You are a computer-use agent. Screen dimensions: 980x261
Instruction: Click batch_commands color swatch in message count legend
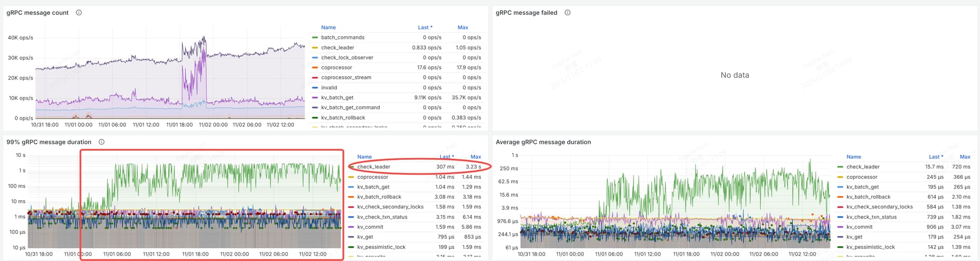tap(315, 38)
